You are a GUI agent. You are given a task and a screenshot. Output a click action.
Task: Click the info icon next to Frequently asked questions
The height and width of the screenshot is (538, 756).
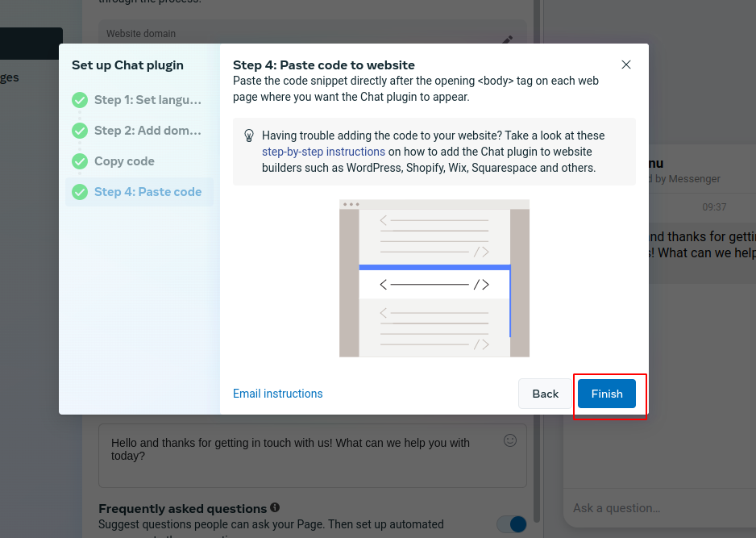(x=275, y=507)
